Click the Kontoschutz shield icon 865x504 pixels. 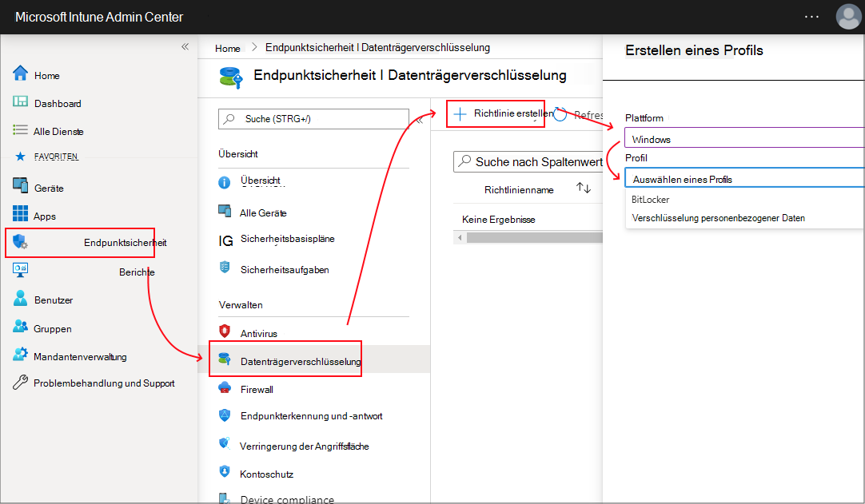pos(225,471)
